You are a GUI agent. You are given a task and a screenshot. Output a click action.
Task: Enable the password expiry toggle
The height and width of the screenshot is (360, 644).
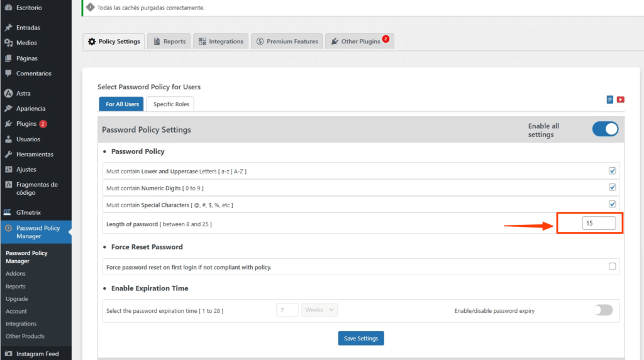click(x=603, y=310)
